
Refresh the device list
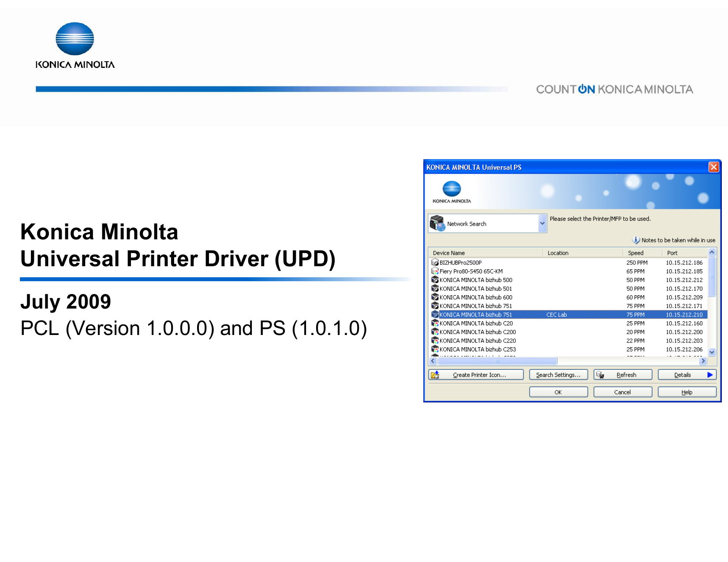tap(623, 375)
